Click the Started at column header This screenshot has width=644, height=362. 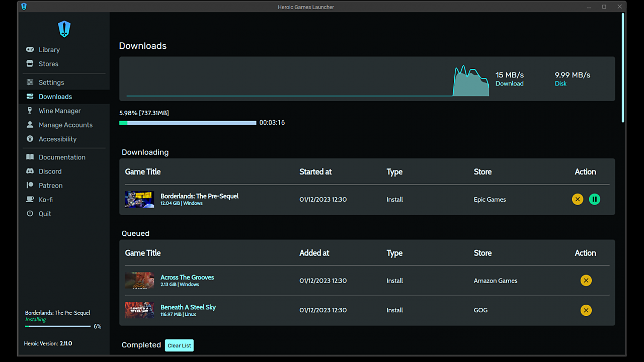pyautogui.click(x=315, y=172)
